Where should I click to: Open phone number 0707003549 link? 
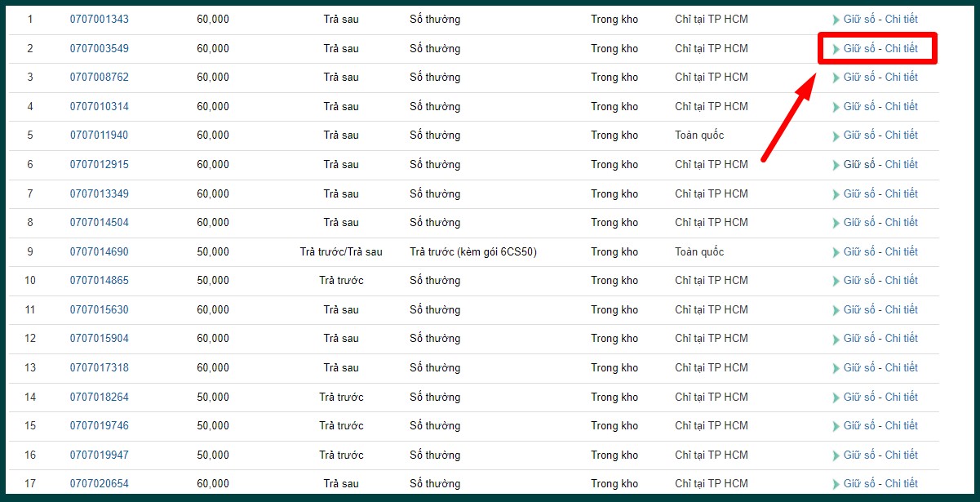[x=99, y=48]
